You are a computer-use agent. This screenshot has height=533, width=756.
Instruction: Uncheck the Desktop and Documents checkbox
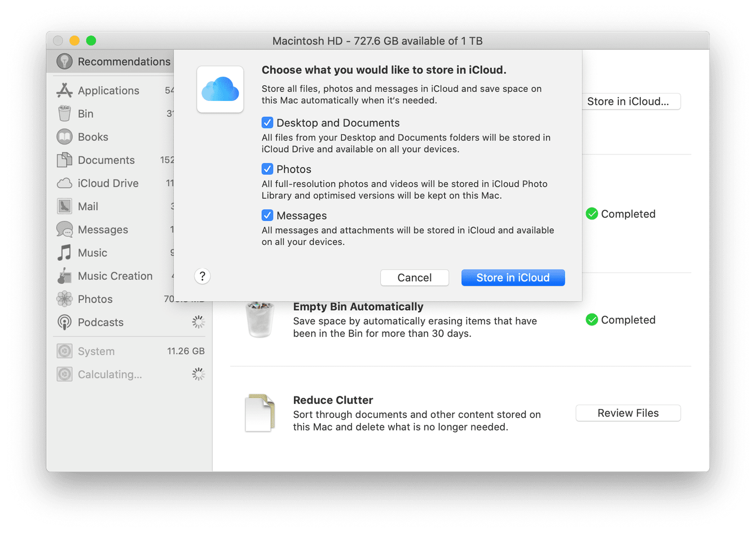[267, 122]
